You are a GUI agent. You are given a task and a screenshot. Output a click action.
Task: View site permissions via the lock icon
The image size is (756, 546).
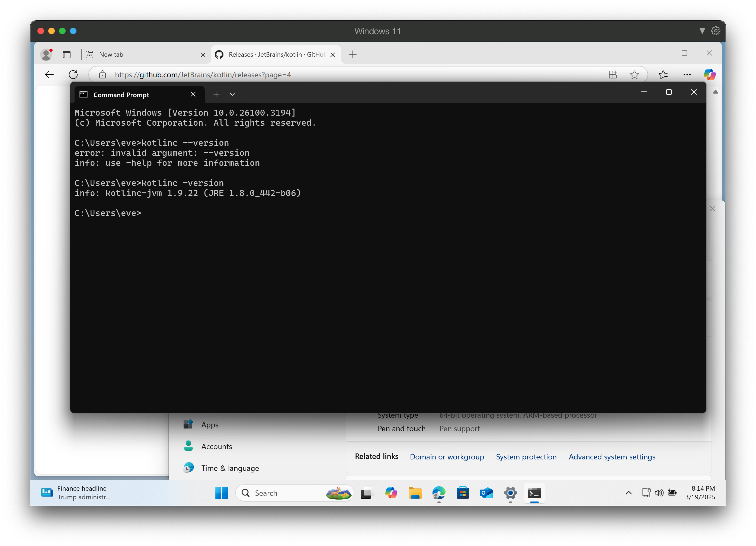click(x=102, y=74)
